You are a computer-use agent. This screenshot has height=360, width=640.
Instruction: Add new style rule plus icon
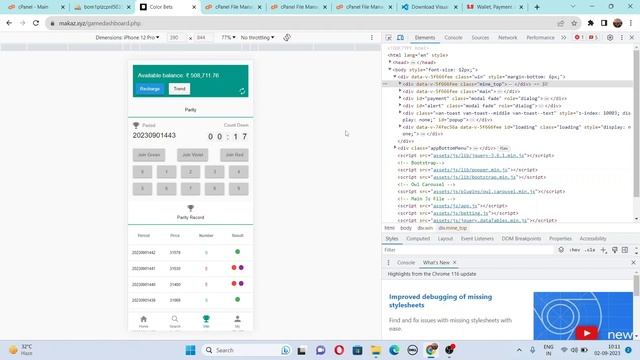tap(604, 250)
